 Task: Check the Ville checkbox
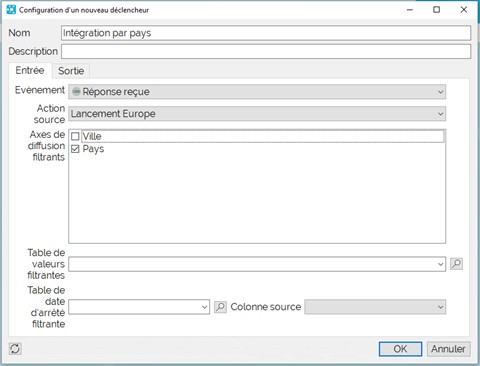[x=75, y=136]
